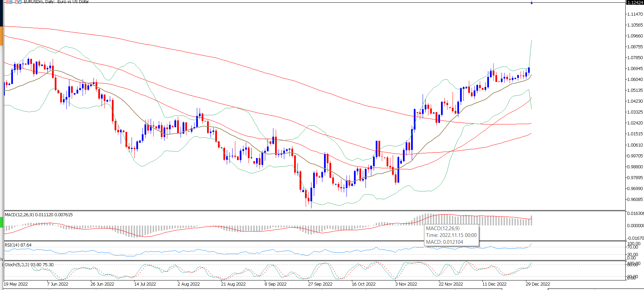The width and height of the screenshot is (644, 290).
Task: Click the 14 Jul 2022 date label
Action: pos(145,284)
